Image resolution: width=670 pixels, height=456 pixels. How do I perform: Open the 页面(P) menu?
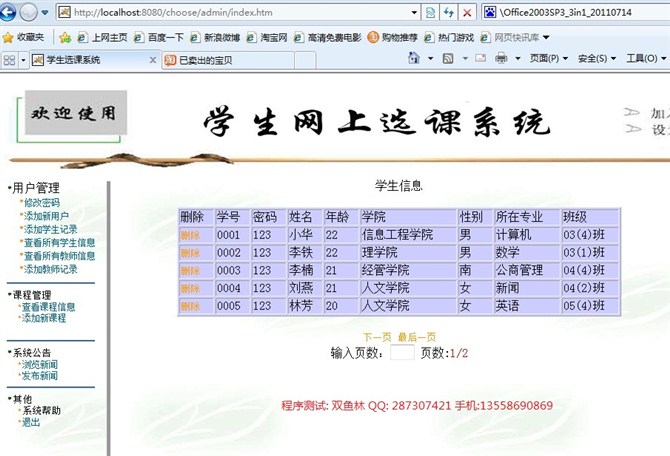549,58
